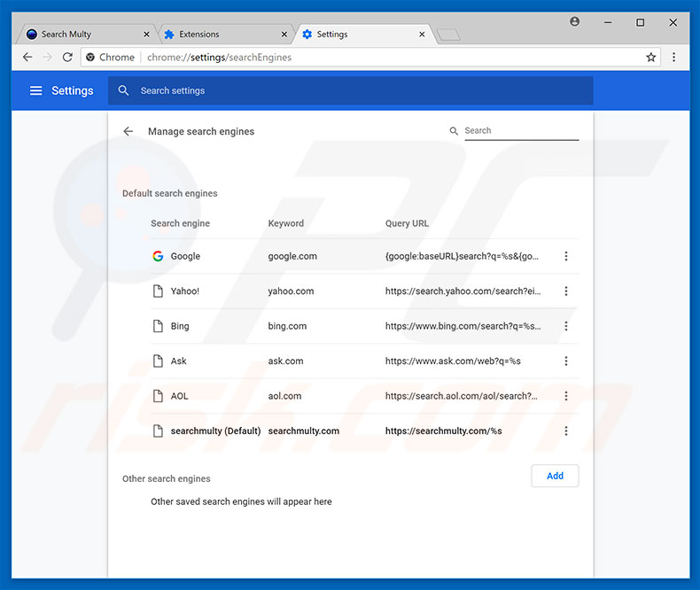The height and width of the screenshot is (590, 700).
Task: Close the Settings tab
Action: (422, 35)
